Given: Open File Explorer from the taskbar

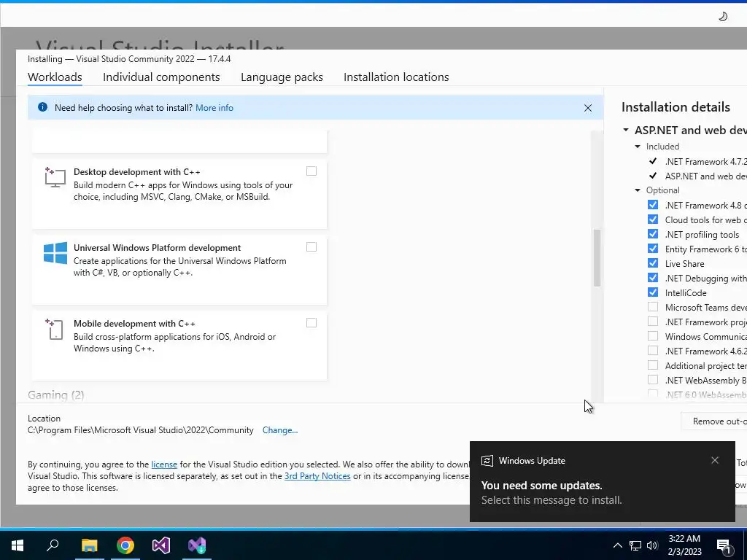Looking at the screenshot, I should click(x=89, y=545).
